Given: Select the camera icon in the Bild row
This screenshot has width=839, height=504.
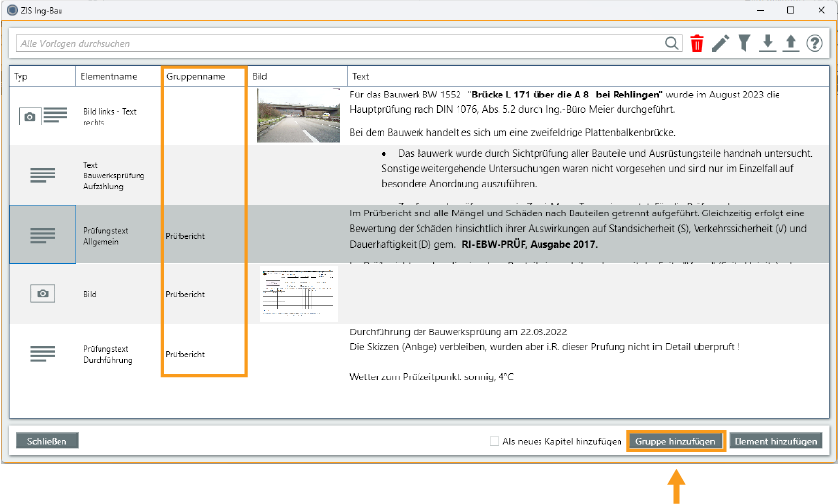Looking at the screenshot, I should (x=42, y=293).
